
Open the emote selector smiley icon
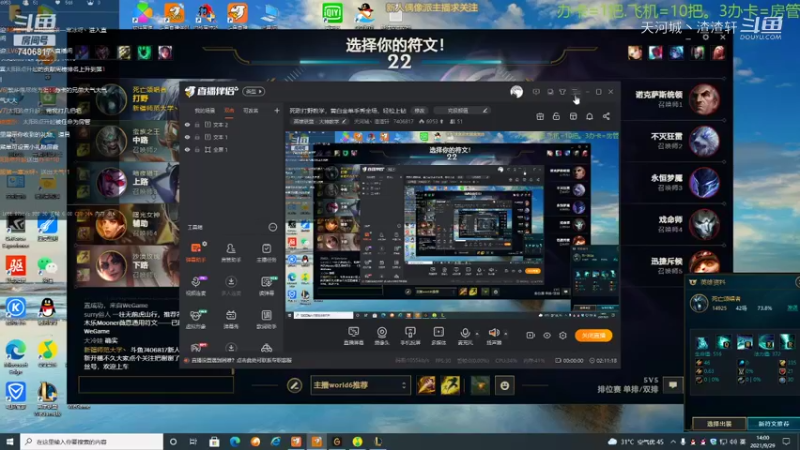coord(505,385)
